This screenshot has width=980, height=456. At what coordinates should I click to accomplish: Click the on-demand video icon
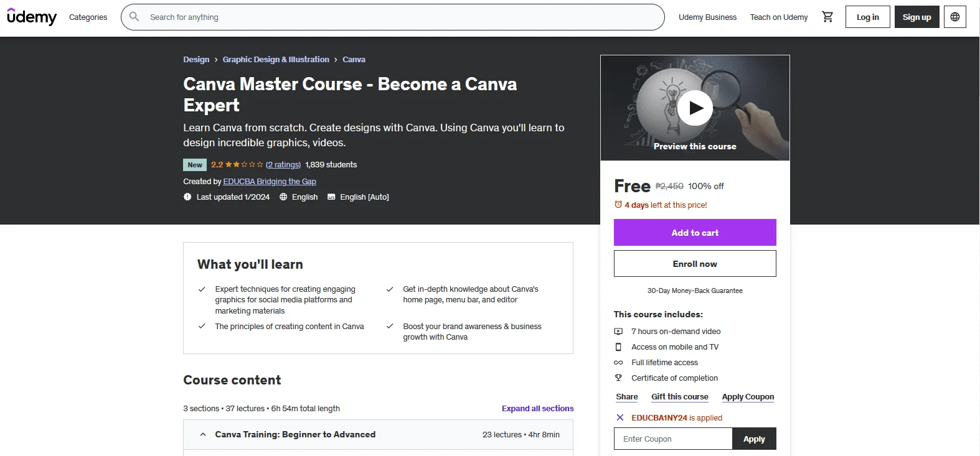pyautogui.click(x=618, y=332)
